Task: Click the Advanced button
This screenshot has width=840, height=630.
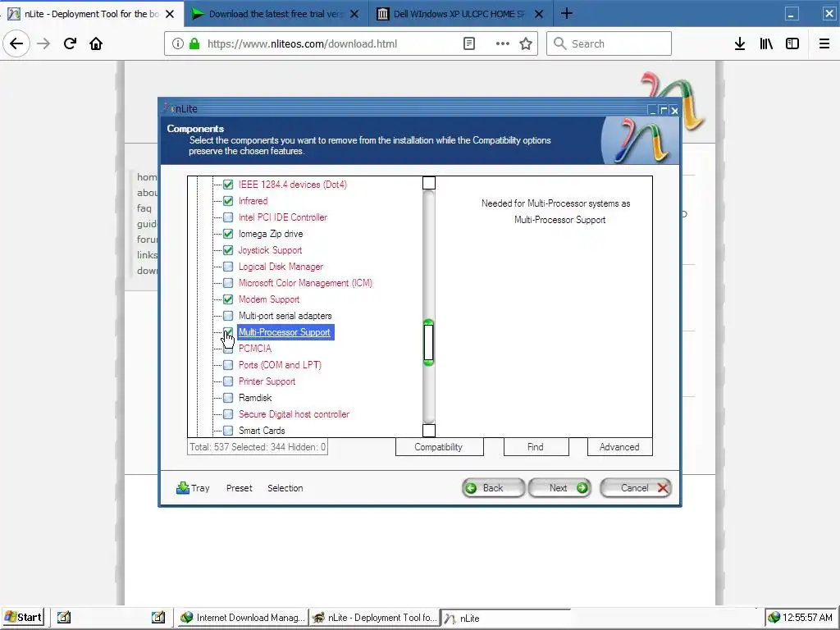Action: point(620,447)
